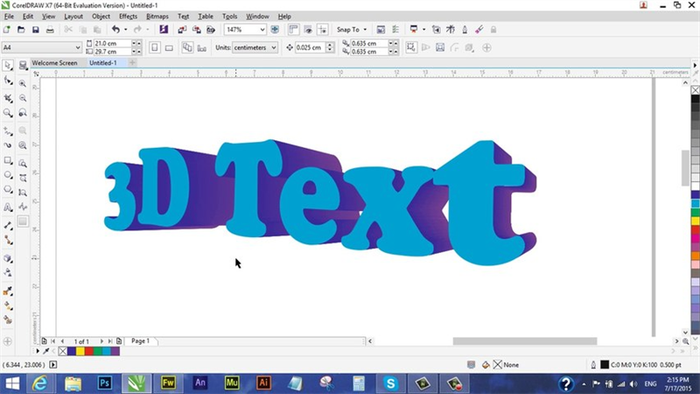Click the Save icon in toolbar

[x=35, y=29]
